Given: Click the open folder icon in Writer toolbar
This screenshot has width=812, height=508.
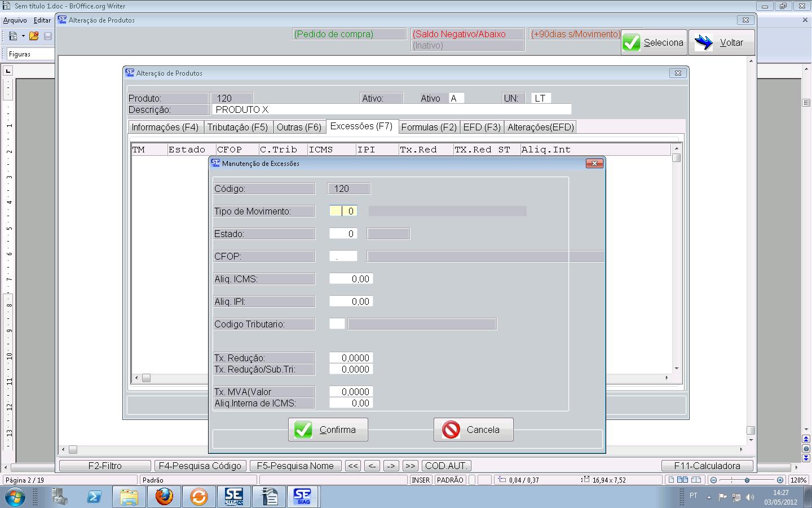Looking at the screenshot, I should pyautogui.click(x=34, y=36).
